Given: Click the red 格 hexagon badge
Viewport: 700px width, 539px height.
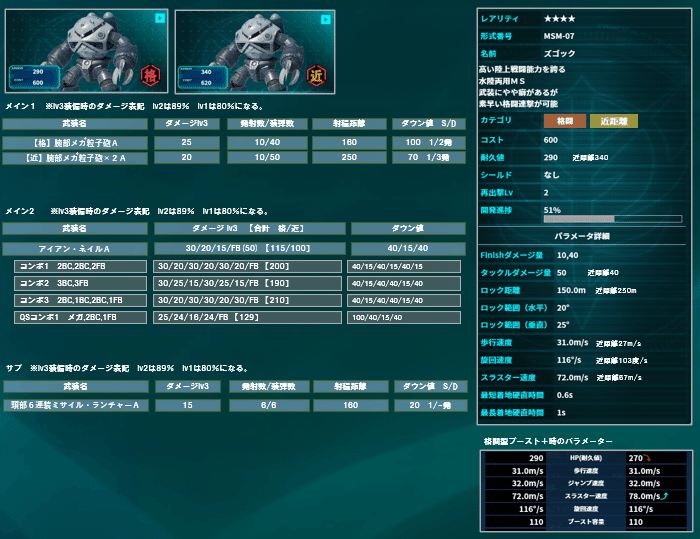Looking at the screenshot, I should 151,75.
